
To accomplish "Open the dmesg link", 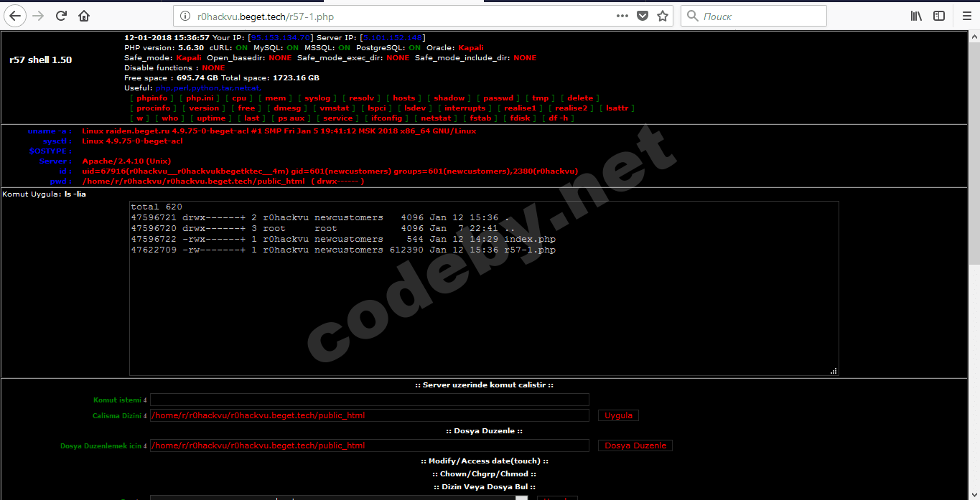I will 287,108.
